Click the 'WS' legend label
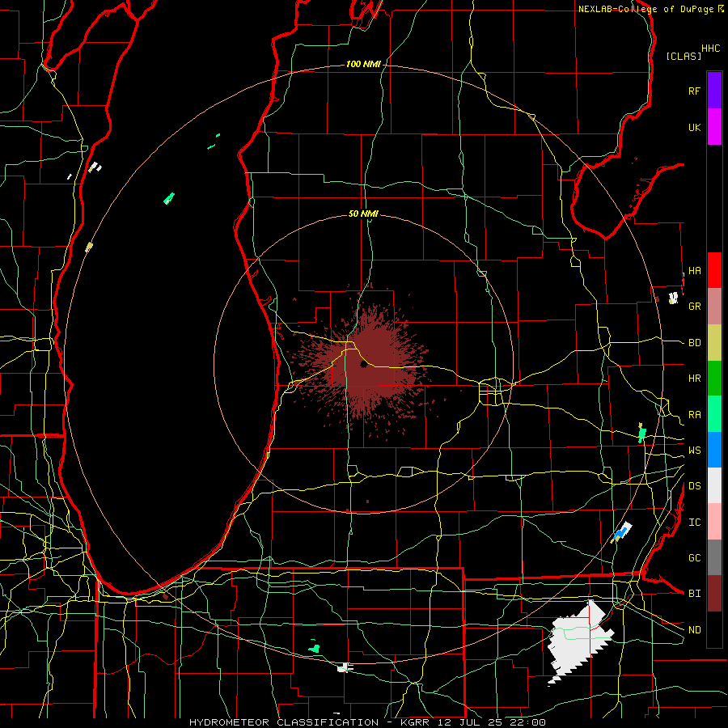 pos(695,451)
